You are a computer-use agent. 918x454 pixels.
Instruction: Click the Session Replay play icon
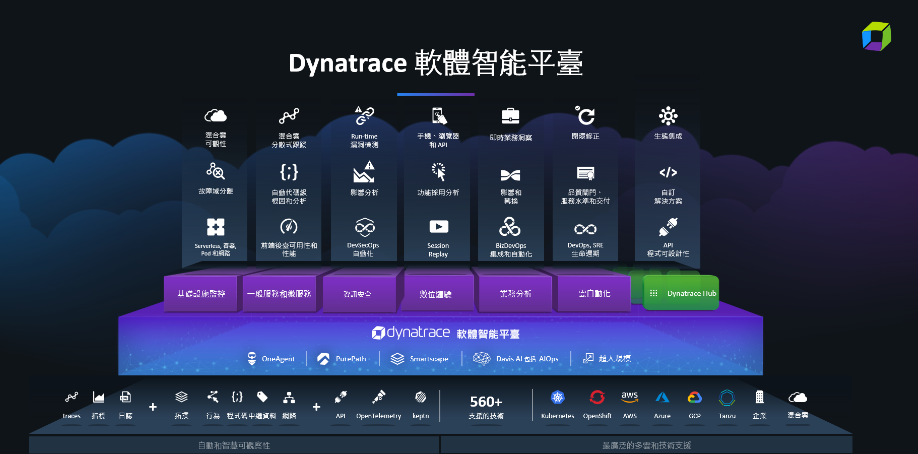pos(439,227)
